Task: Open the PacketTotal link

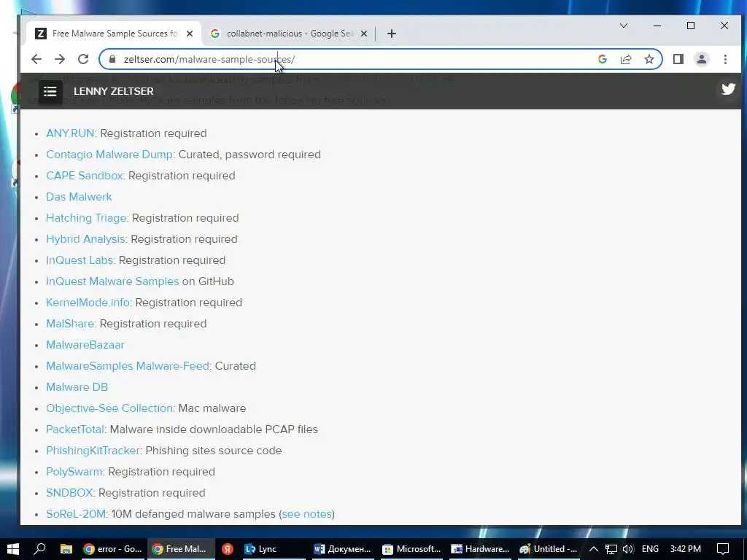Action: coord(75,429)
